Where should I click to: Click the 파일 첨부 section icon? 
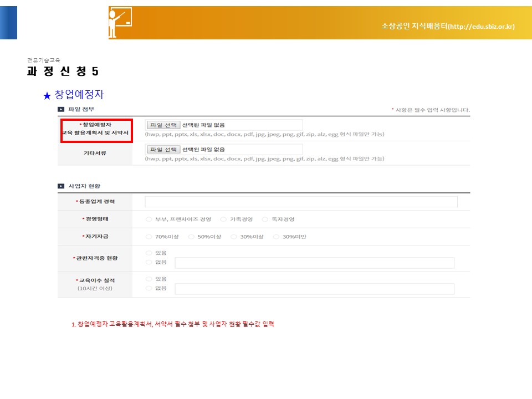tap(61, 109)
